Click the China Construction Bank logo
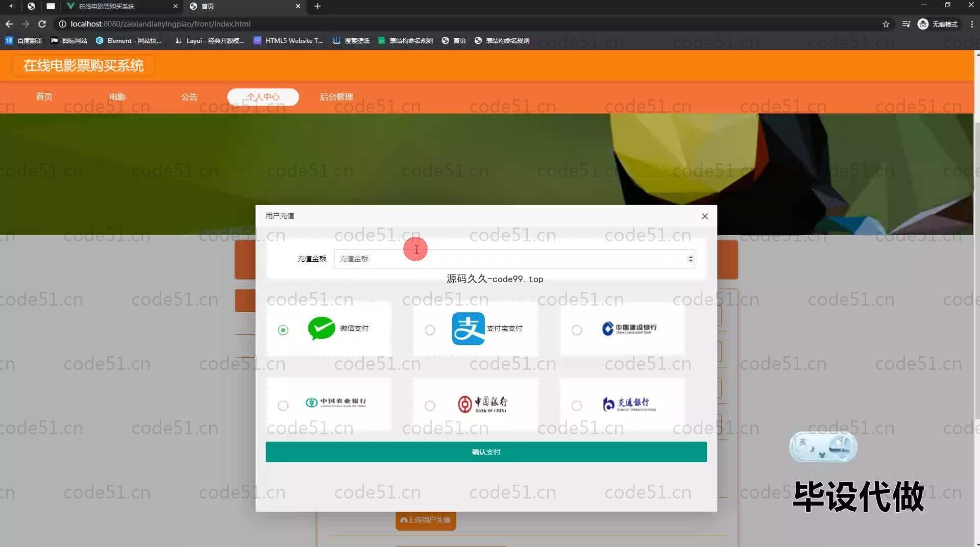This screenshot has width=980, height=547. (x=629, y=329)
